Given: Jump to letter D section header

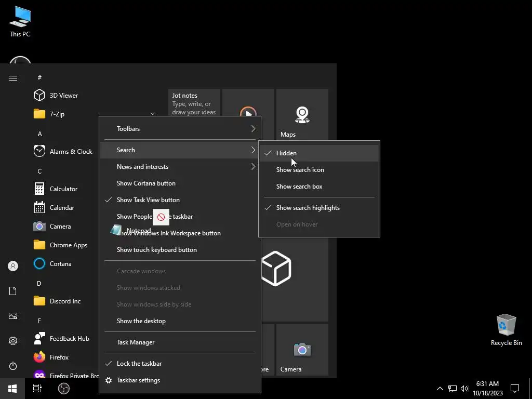Looking at the screenshot, I should coord(39,283).
